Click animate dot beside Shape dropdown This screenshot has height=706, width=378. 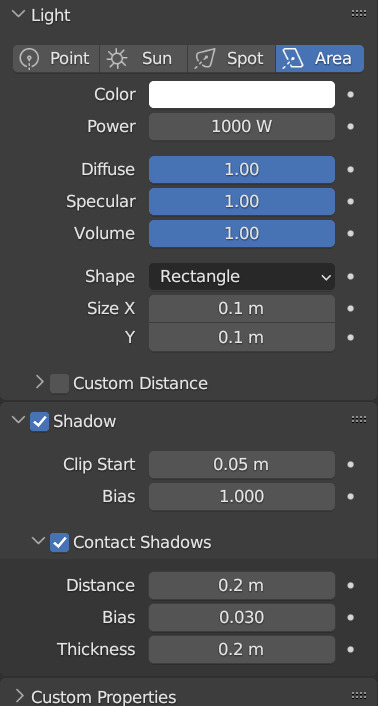click(x=351, y=276)
